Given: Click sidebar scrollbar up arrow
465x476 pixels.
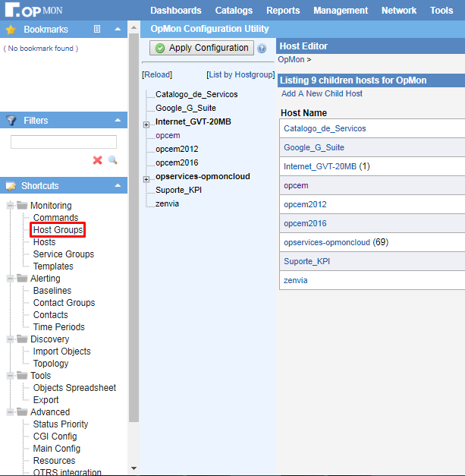Looking at the screenshot, I should pos(134,27).
